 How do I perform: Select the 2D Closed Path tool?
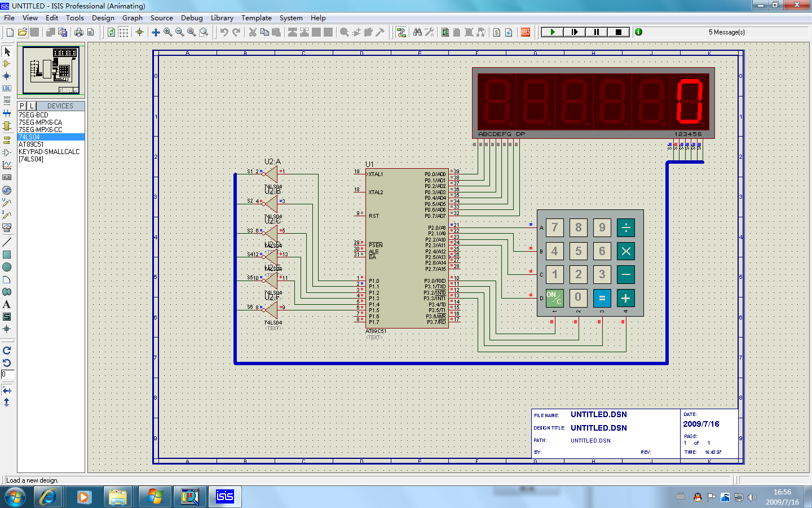[x=7, y=292]
